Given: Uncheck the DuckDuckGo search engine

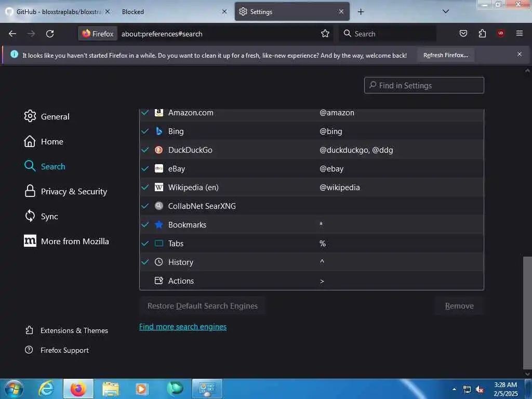Looking at the screenshot, I should coord(145,150).
